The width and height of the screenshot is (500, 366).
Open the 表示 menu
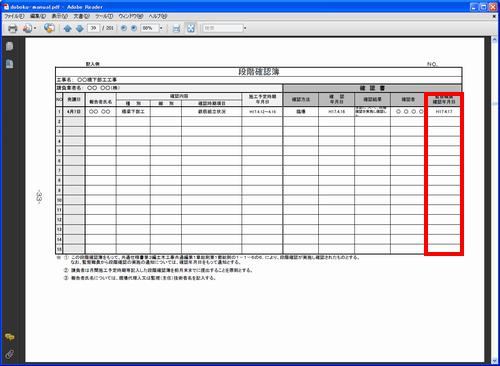tap(60, 16)
